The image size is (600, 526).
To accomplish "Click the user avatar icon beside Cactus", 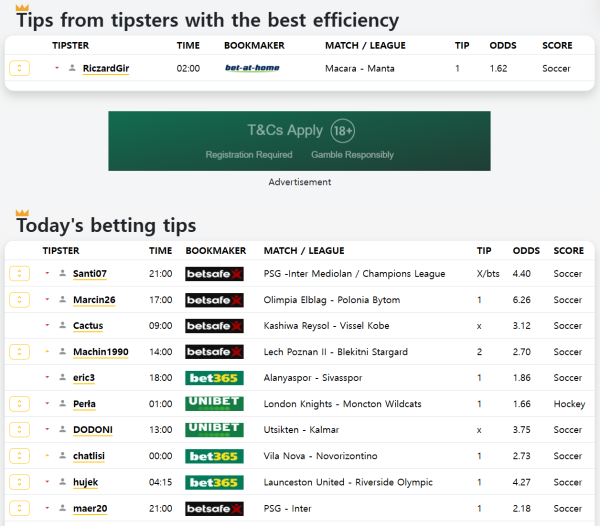I will tap(62, 326).
